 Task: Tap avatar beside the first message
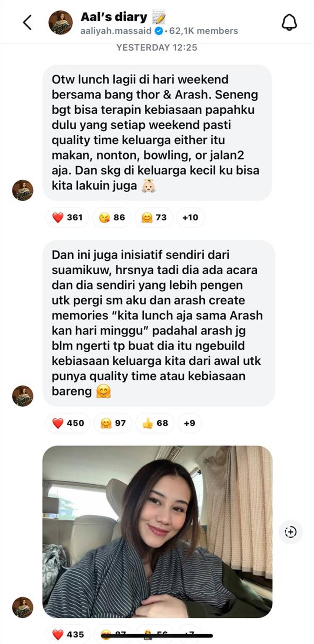[23, 190]
